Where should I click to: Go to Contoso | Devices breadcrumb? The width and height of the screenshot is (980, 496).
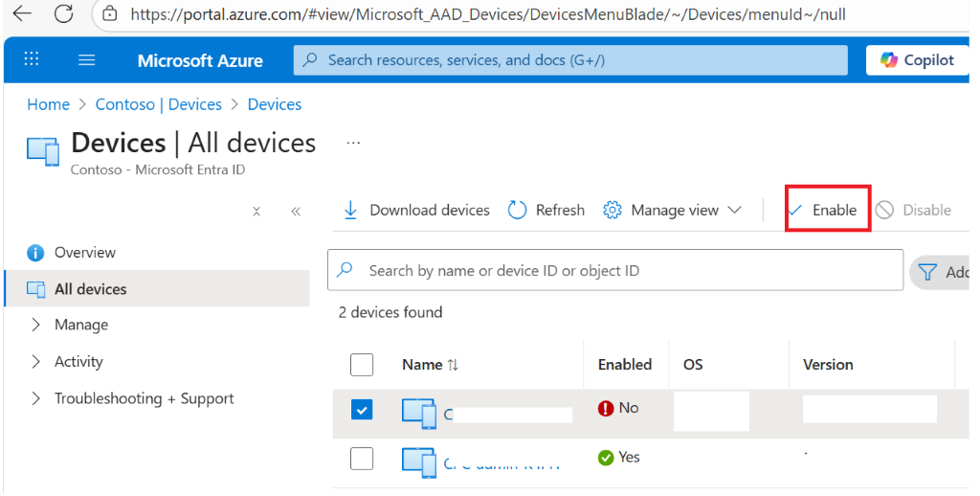coord(158,104)
